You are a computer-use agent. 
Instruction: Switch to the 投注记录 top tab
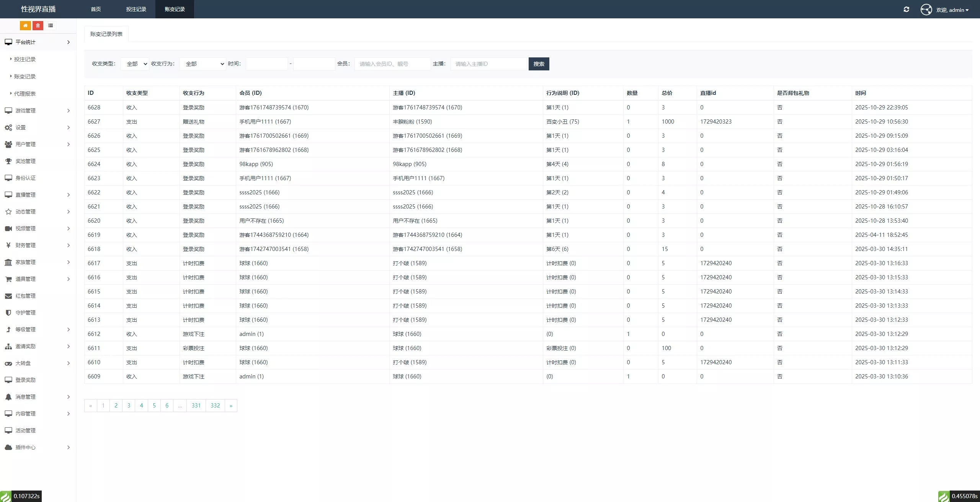click(136, 9)
